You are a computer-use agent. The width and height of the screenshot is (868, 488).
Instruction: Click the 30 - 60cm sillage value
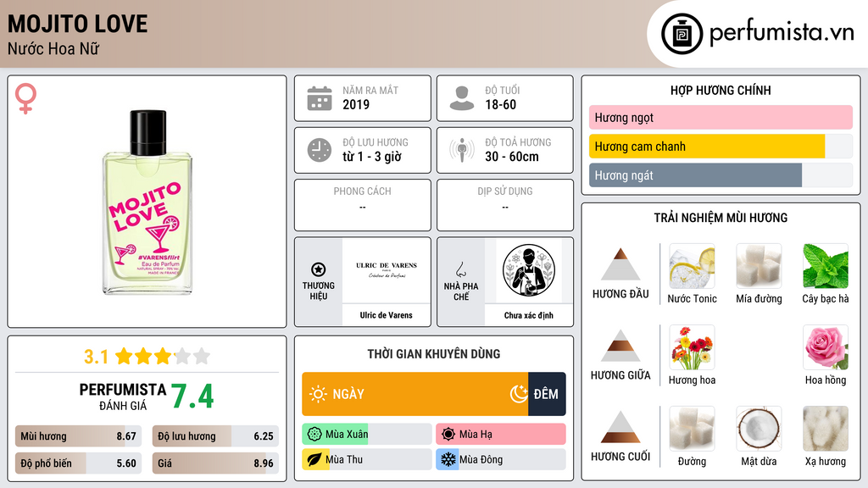tap(512, 157)
